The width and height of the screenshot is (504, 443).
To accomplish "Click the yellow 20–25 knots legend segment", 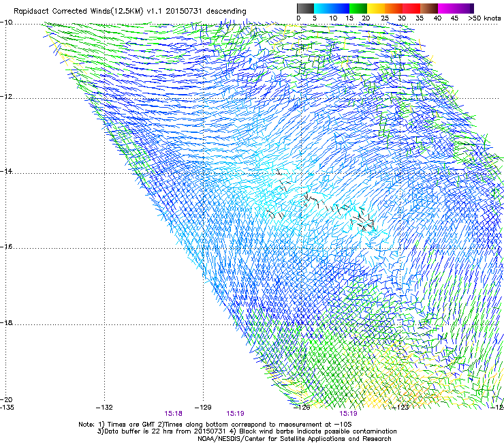I will pos(376,8).
